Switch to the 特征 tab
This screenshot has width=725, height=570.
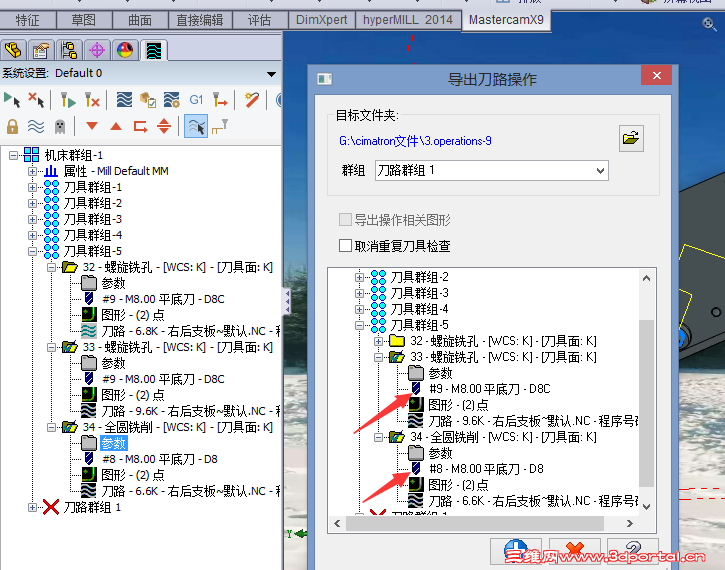27,20
